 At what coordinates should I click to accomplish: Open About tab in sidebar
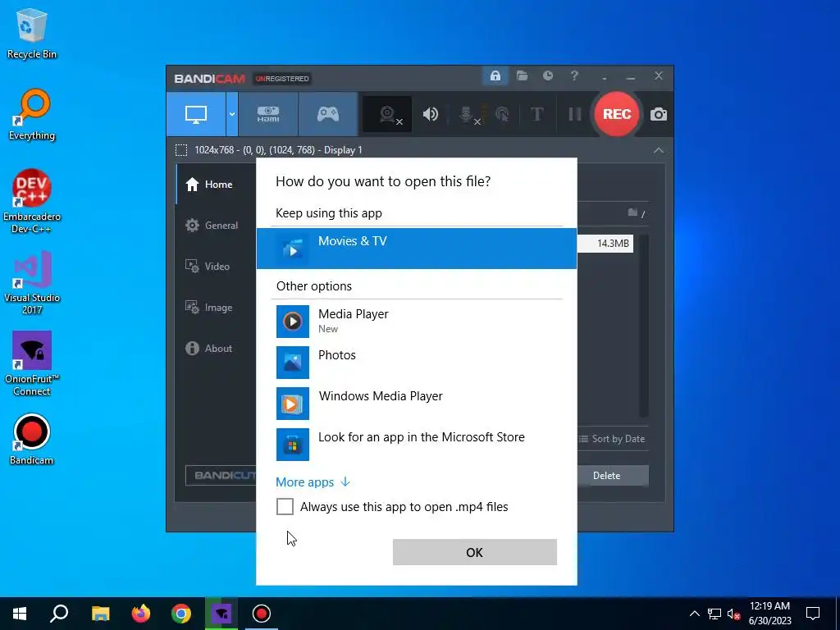tap(217, 348)
